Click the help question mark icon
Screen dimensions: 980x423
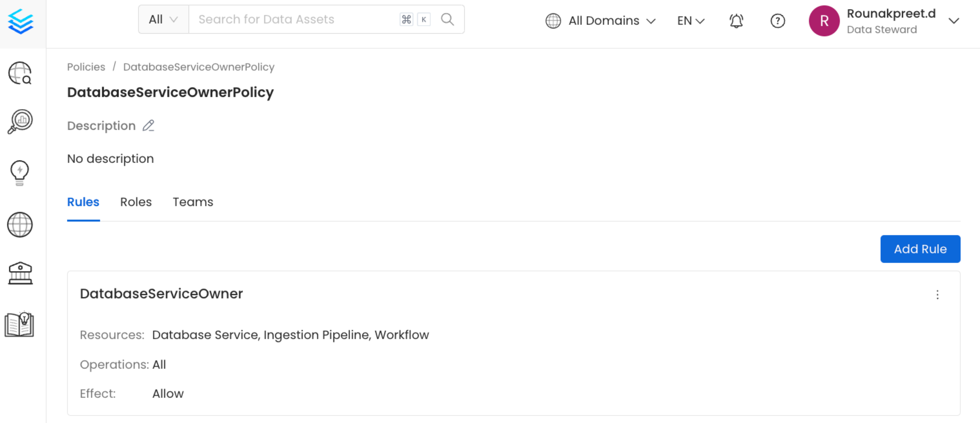778,21
